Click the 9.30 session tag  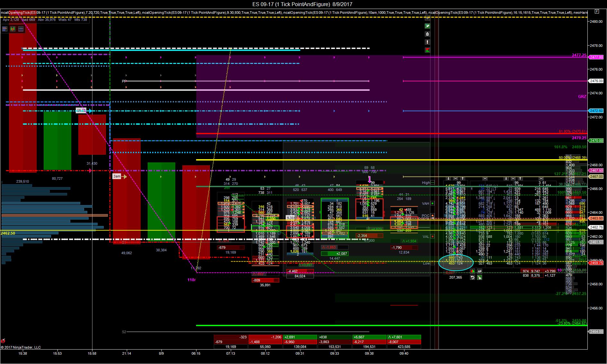pos(290,218)
